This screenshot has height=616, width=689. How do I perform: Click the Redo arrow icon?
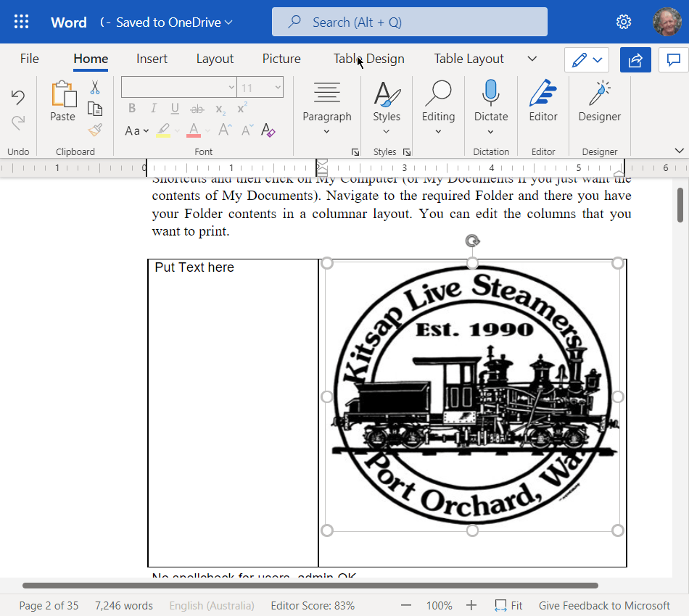[x=18, y=122]
